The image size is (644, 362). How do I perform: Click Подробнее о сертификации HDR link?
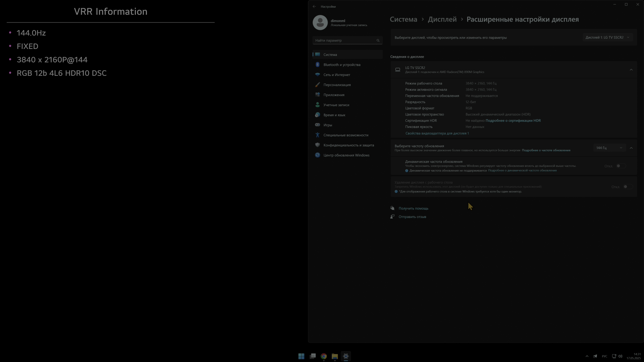pos(513,121)
